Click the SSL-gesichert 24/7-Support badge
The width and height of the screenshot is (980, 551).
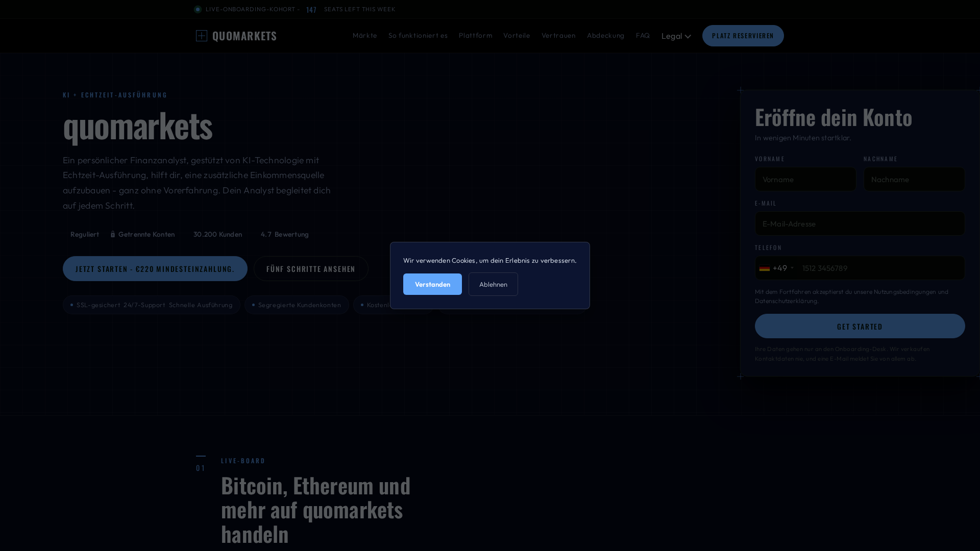152,305
